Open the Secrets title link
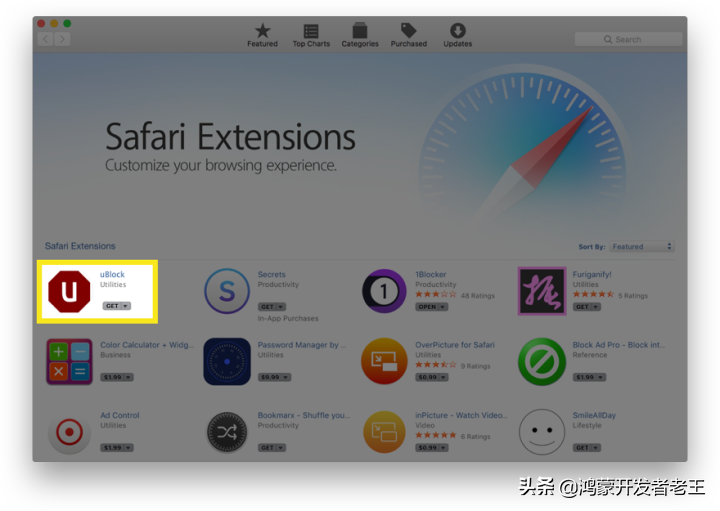Image resolution: width=720 pixels, height=511 pixels. pyautogui.click(x=271, y=274)
